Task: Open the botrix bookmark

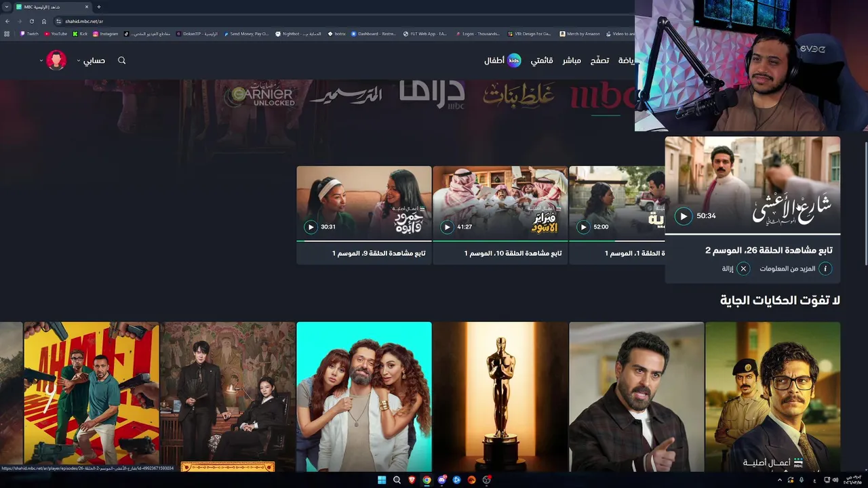Action: [336, 33]
